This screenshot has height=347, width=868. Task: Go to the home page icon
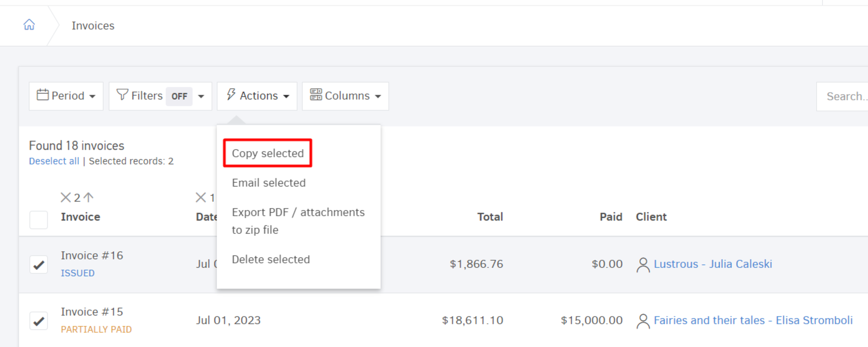pyautogui.click(x=29, y=25)
